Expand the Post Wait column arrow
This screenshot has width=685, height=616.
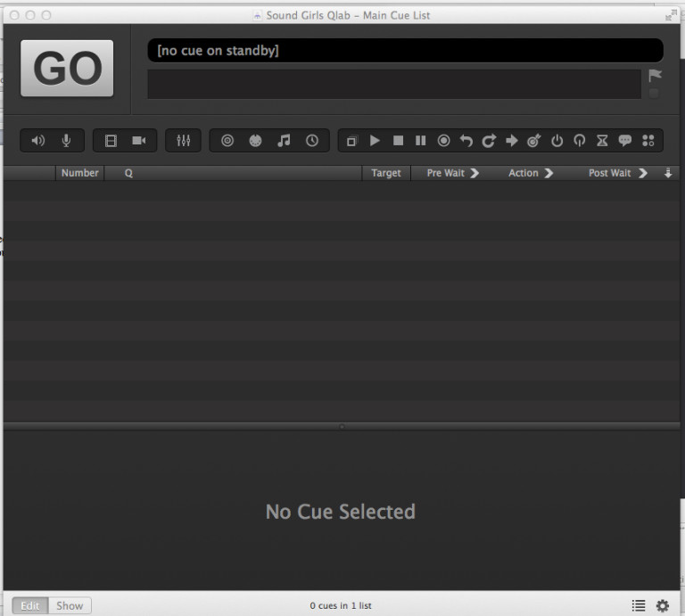tap(643, 173)
